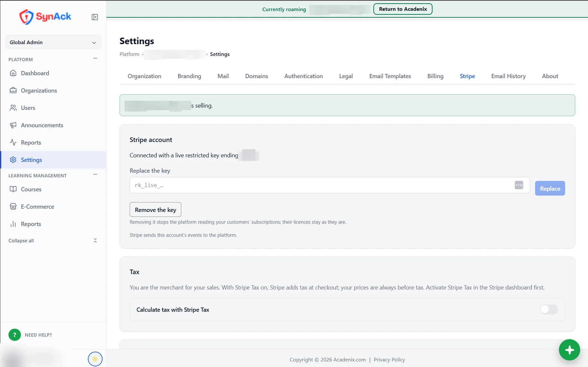This screenshot has width=588, height=367.
Task: Collapse sidebar with the panel toggle icon
Action: pos(95,17)
